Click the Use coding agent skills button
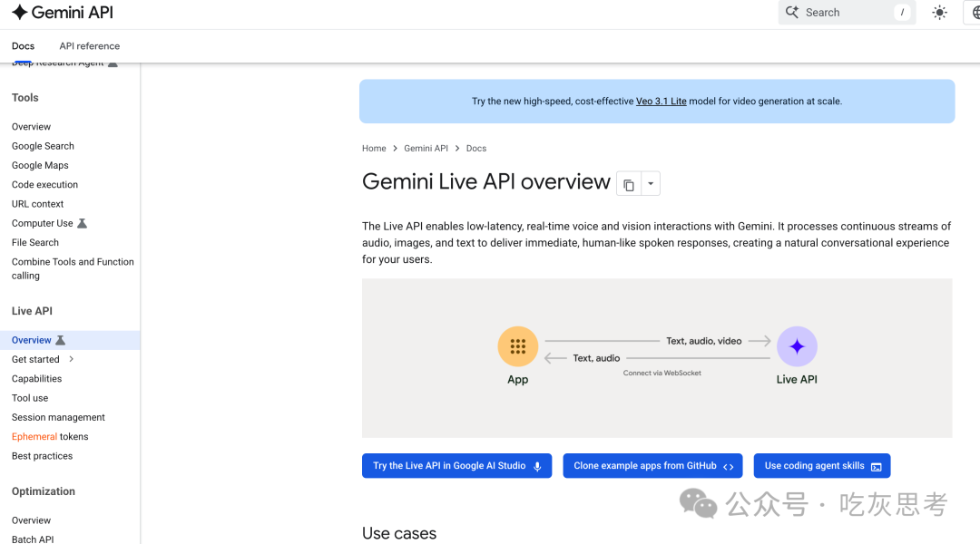The height and width of the screenshot is (544, 980). (x=822, y=466)
